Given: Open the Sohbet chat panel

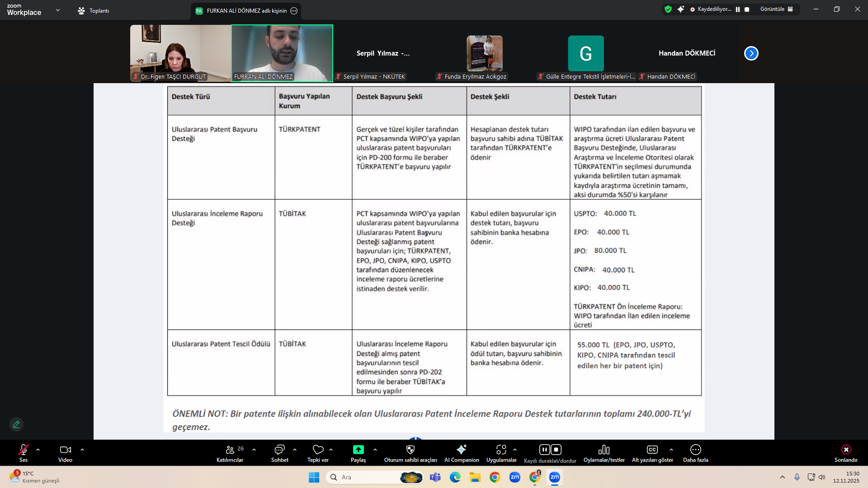Looking at the screenshot, I should pos(279,450).
